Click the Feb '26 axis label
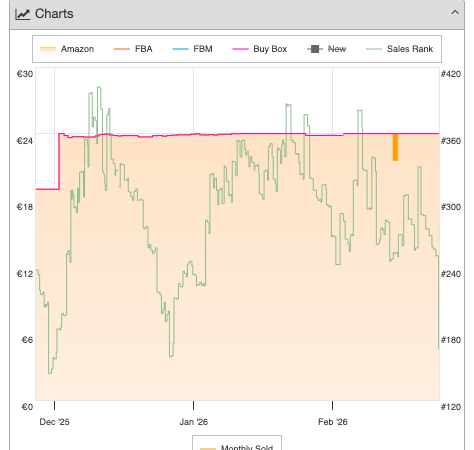 tap(333, 422)
